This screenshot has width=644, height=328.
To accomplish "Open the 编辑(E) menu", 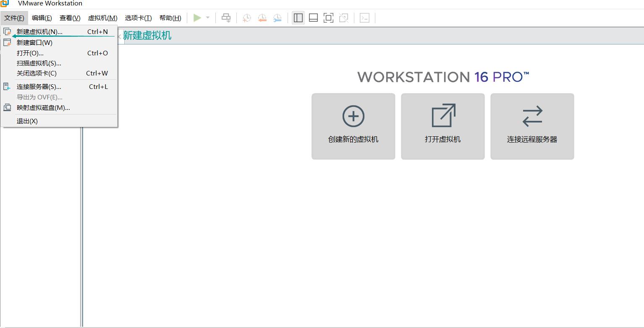I will coord(42,18).
